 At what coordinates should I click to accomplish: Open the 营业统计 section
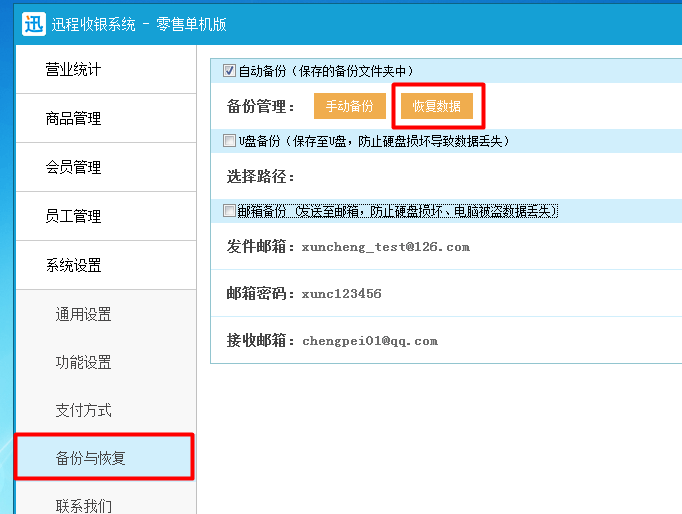click(73, 70)
